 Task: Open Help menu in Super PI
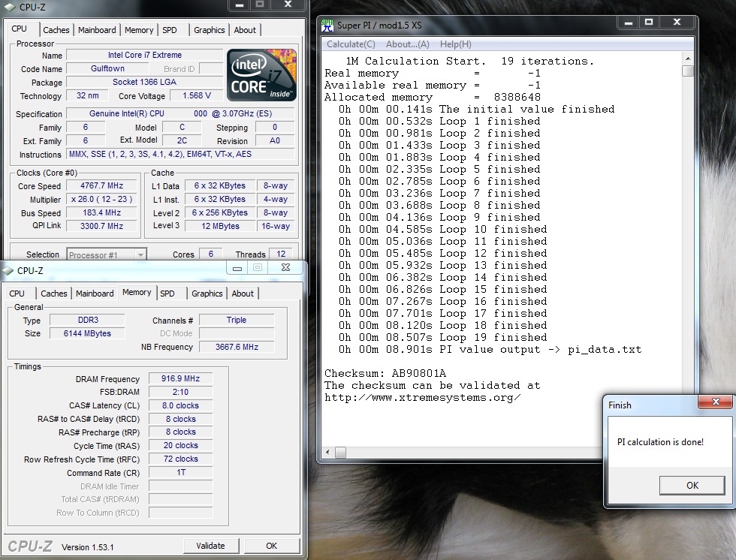455,44
